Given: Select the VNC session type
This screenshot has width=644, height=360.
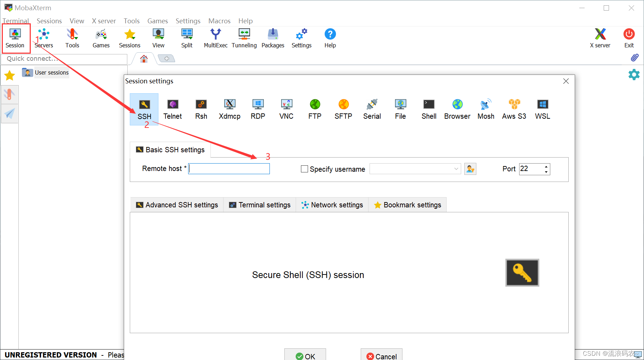Looking at the screenshot, I should click(286, 109).
